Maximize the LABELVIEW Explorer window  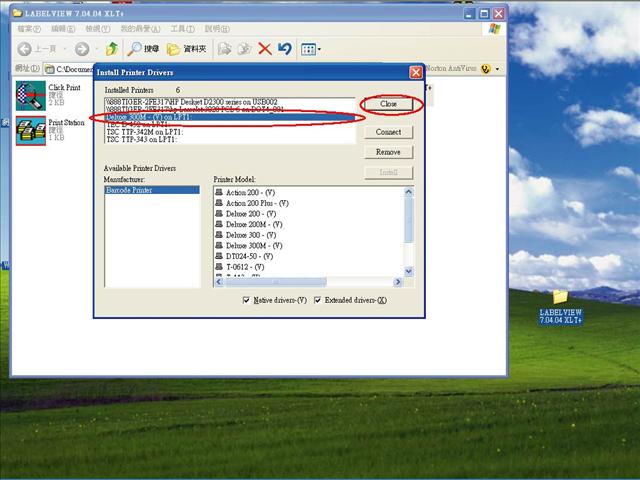[484, 13]
